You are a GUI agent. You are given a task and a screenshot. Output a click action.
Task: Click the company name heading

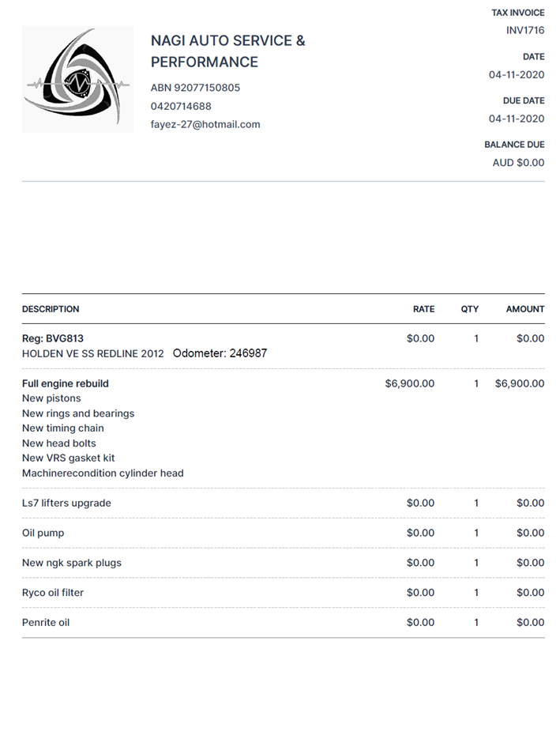[x=227, y=51]
